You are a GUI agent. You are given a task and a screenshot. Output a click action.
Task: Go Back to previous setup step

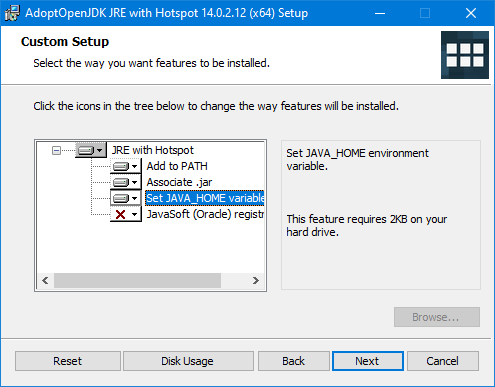(294, 361)
